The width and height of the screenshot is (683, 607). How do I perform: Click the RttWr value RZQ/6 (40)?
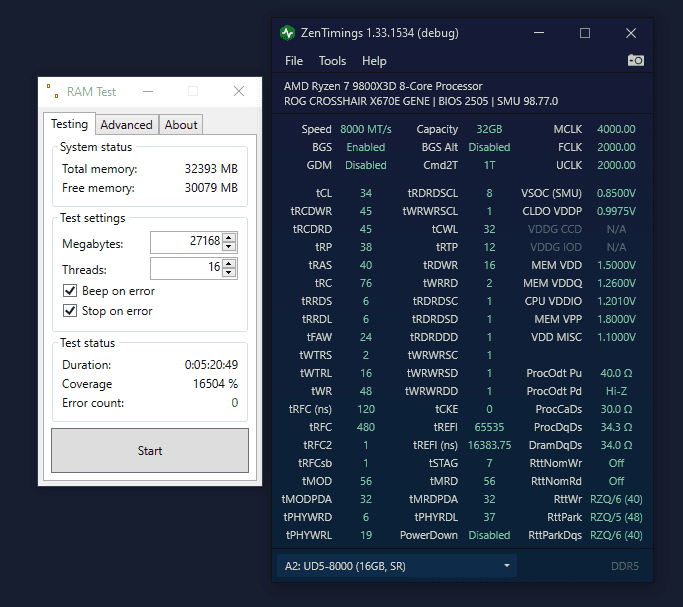[616, 499]
